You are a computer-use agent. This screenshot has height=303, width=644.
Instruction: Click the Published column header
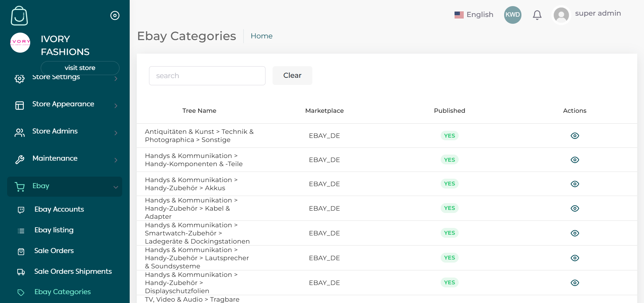[449, 111]
